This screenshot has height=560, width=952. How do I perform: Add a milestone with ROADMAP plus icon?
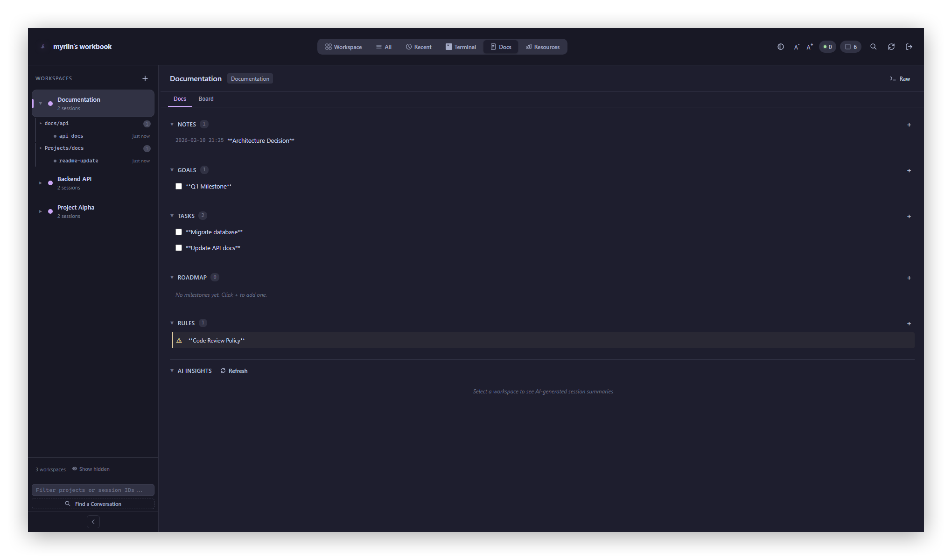coord(909,278)
